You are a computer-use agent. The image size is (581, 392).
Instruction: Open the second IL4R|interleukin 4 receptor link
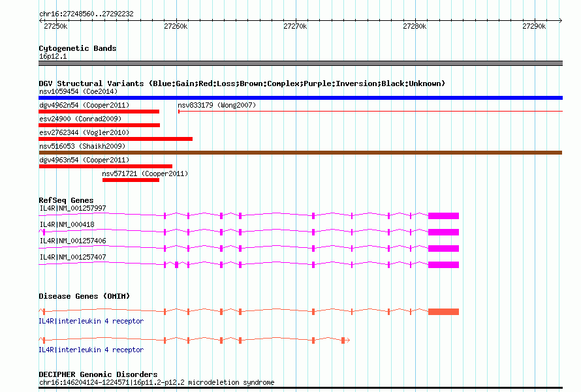(91, 350)
